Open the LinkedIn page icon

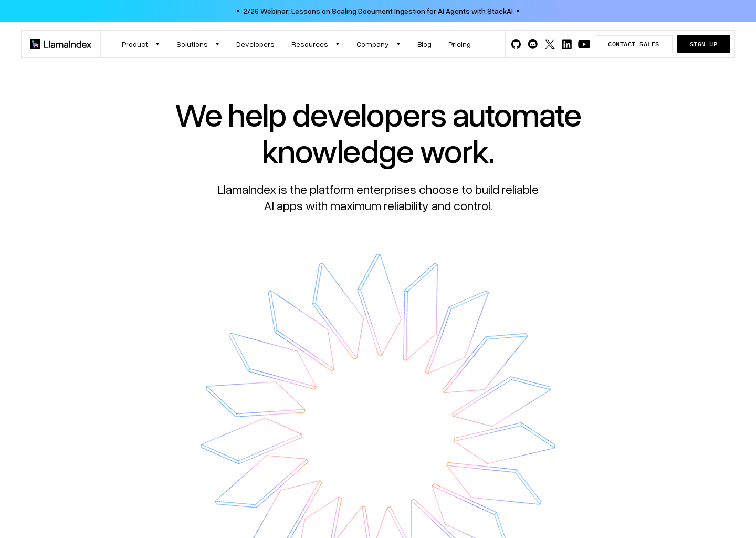coord(567,44)
